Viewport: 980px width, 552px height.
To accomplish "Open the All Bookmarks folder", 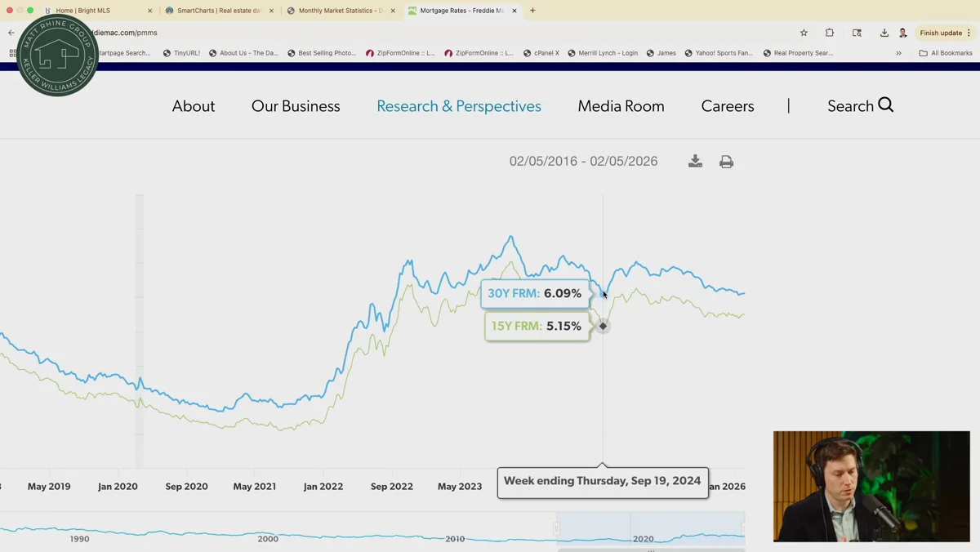I will [946, 53].
